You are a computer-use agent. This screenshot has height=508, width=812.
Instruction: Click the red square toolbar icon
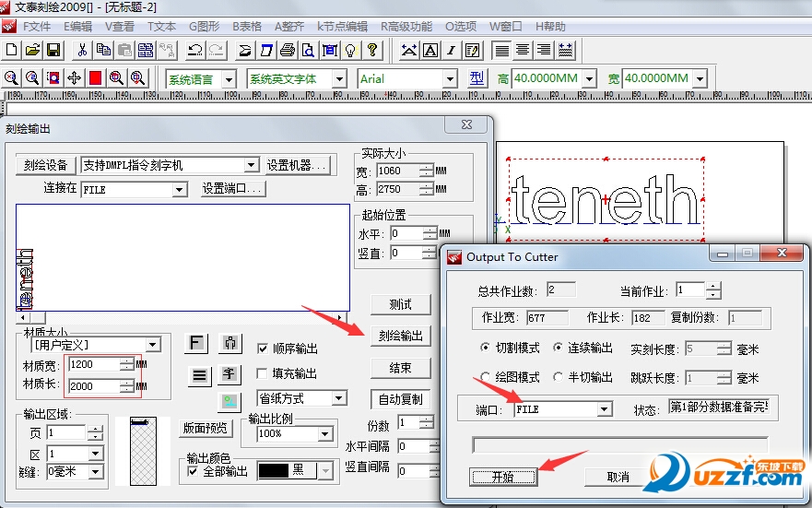[95, 78]
